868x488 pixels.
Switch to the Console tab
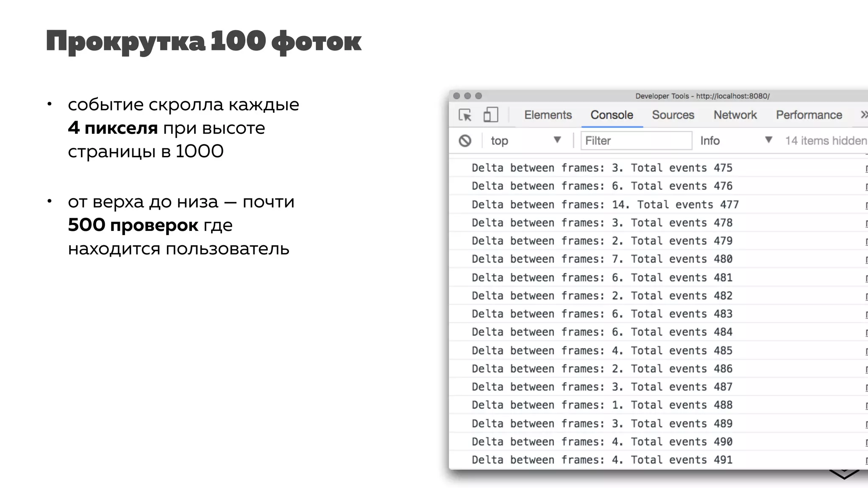tap(612, 115)
